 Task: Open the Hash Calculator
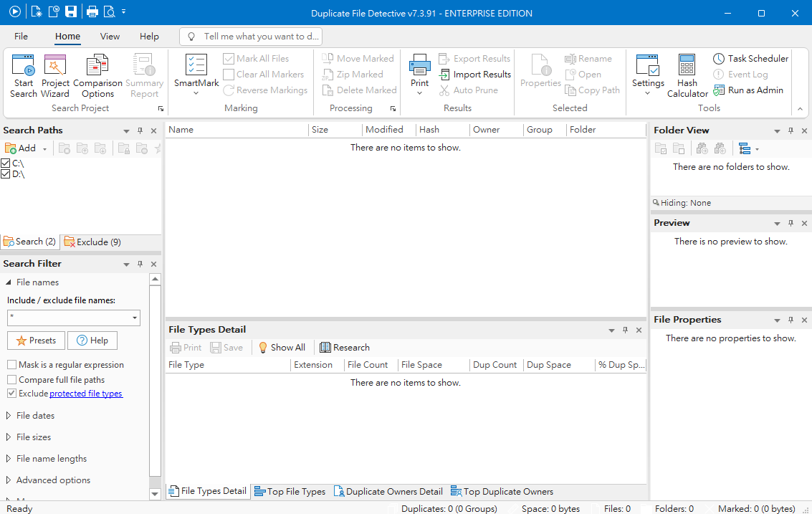tap(687, 76)
